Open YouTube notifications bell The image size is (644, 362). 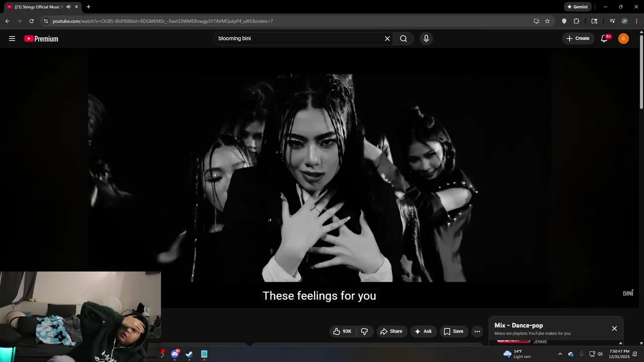click(605, 39)
